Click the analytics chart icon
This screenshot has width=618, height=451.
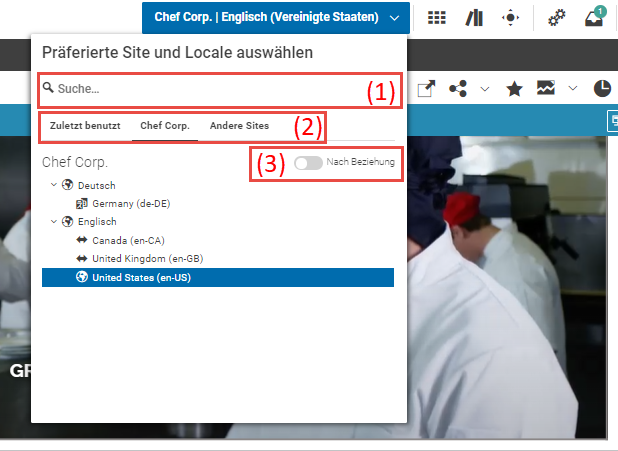(x=546, y=88)
